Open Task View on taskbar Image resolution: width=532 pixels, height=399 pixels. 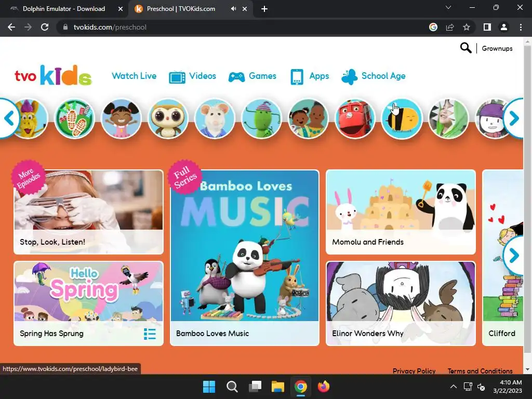(x=255, y=387)
